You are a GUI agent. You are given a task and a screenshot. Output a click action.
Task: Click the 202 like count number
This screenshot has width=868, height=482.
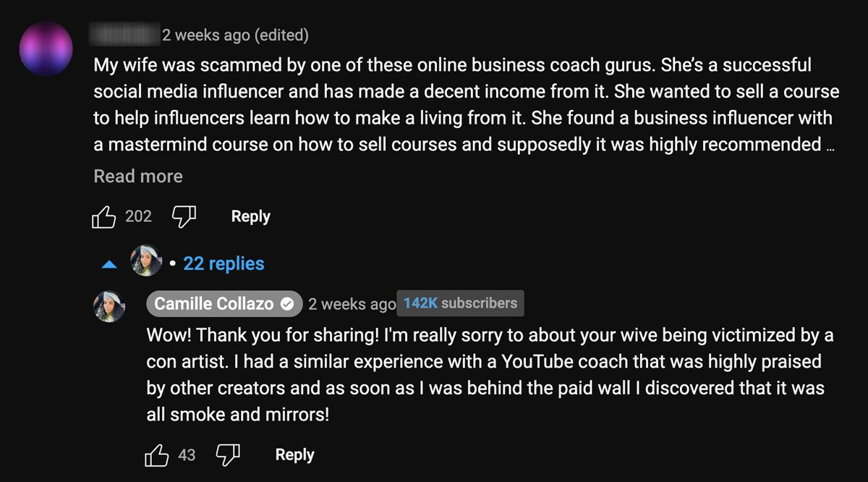point(138,216)
